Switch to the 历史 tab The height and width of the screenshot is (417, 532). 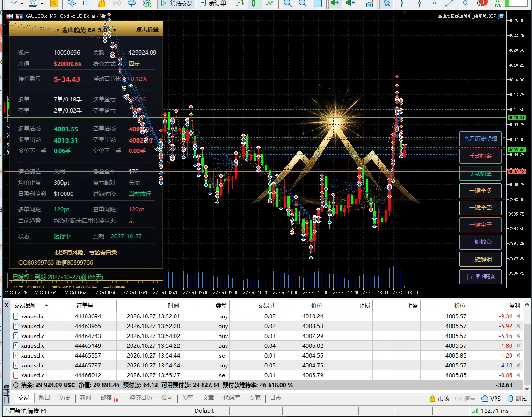[x=65, y=398]
